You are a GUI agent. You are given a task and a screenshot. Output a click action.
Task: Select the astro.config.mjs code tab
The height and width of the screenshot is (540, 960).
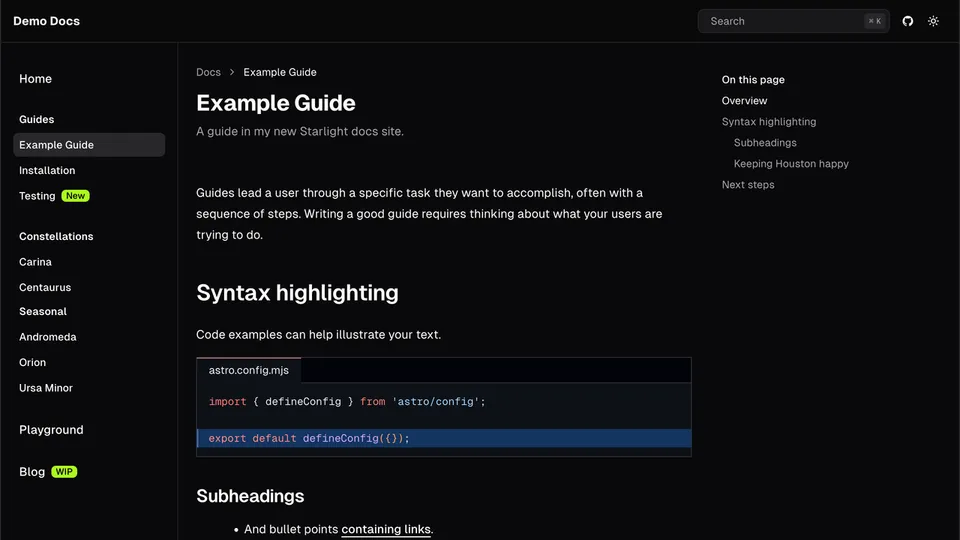249,370
